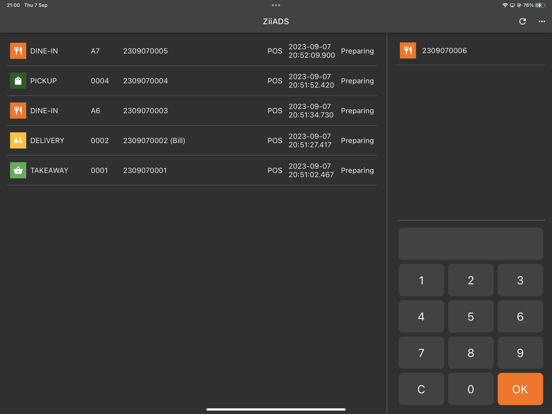552x414 pixels.
Task: Click the battery indicator in status bar
Action: tap(540, 5)
